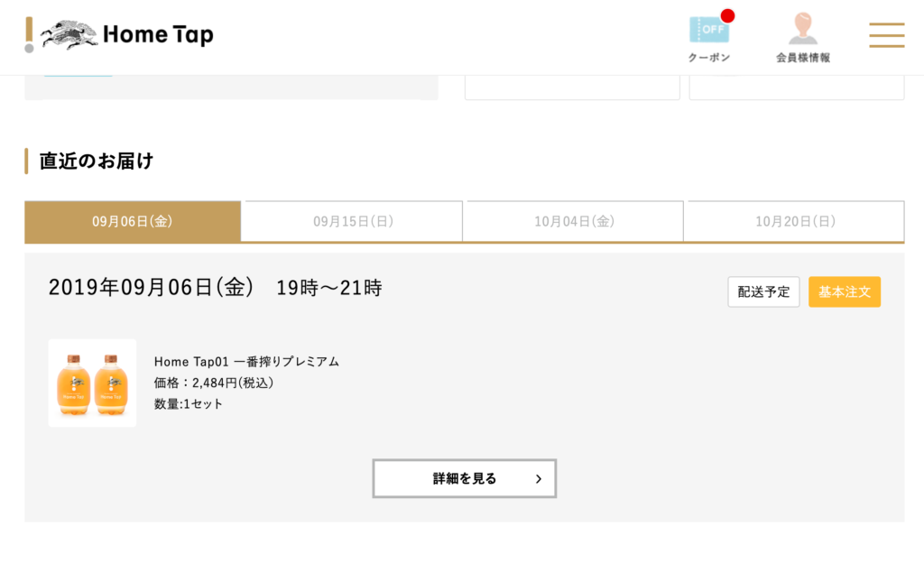The width and height of the screenshot is (924, 582).
Task: Switch to the 10月04日(金) tab
Action: [x=574, y=221]
